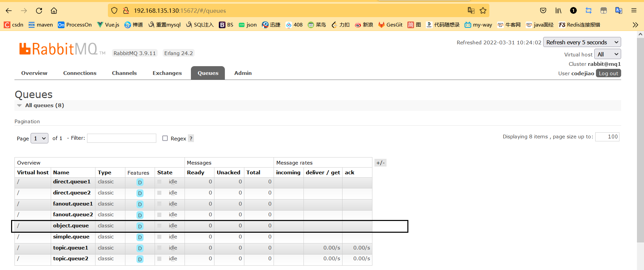Open the topic.queue1 queue details

(71, 248)
